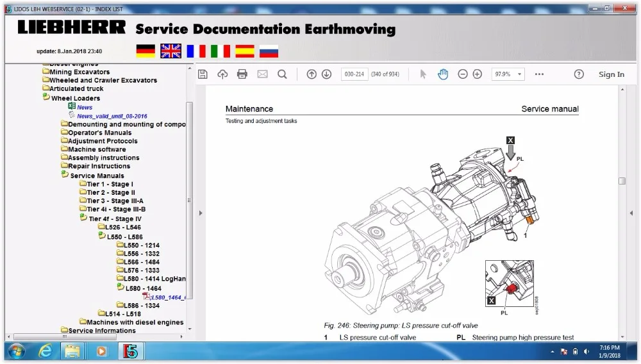Switch language to French flag
The height and width of the screenshot is (364, 641).
[x=196, y=51]
